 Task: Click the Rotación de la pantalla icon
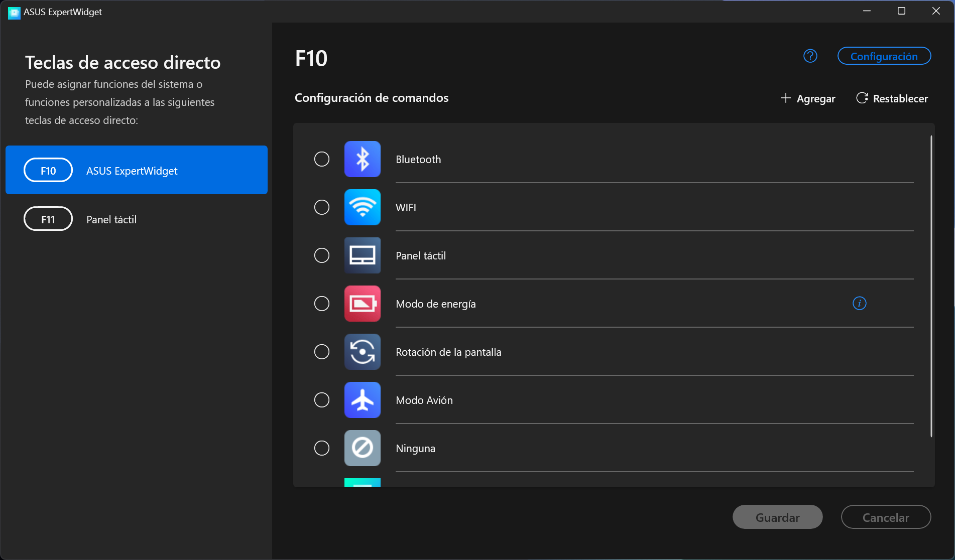click(362, 352)
